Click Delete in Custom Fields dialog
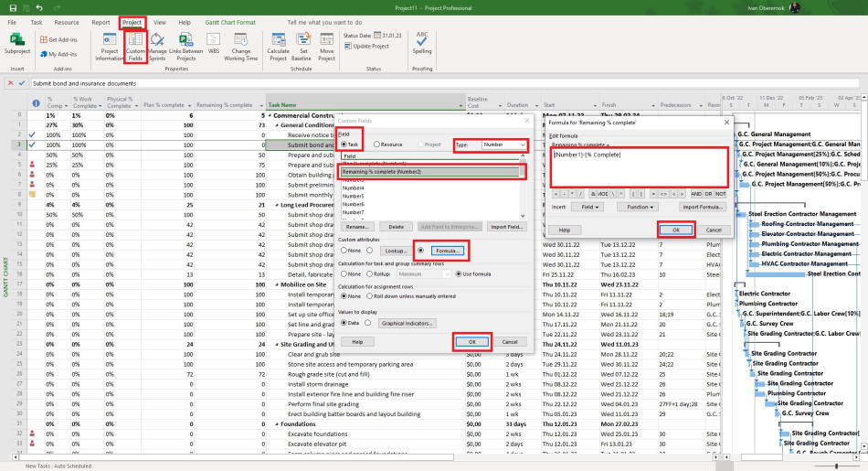The width and height of the screenshot is (868, 471). point(396,227)
